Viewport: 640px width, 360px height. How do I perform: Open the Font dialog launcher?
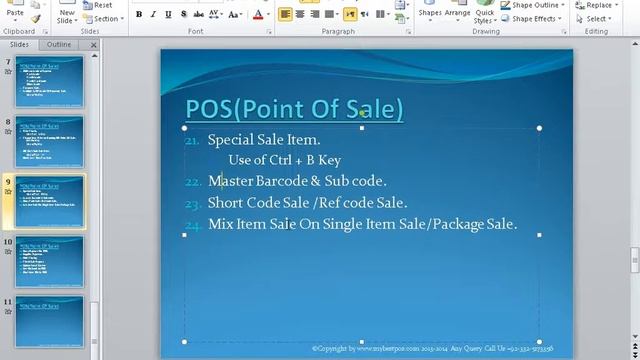tap(269, 31)
